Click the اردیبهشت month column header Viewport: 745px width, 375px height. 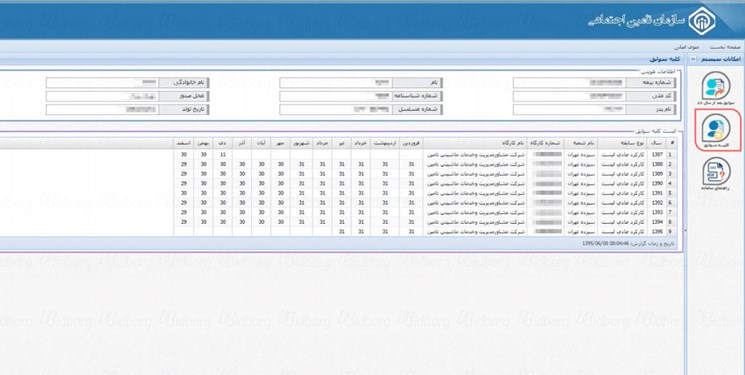tap(385, 143)
